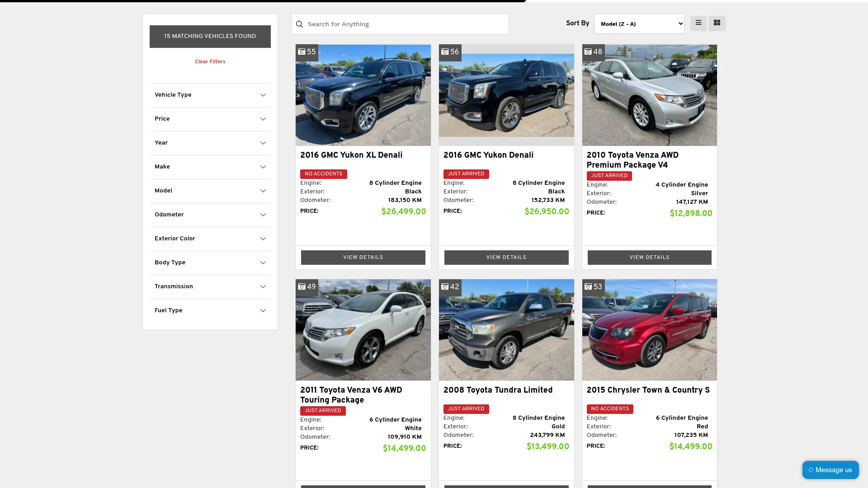Screen dimensions: 868x488
Task: Expand the Vehicle Type filter
Action: click(x=210, y=95)
